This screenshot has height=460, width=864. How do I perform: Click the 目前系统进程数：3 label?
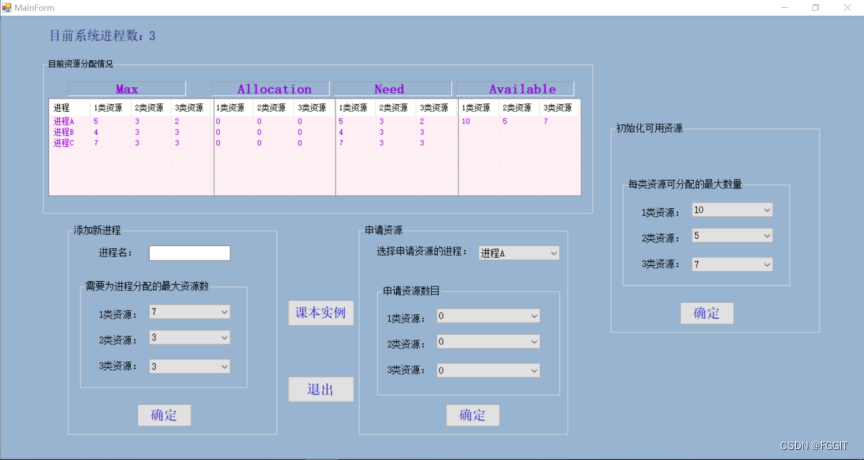(x=102, y=36)
